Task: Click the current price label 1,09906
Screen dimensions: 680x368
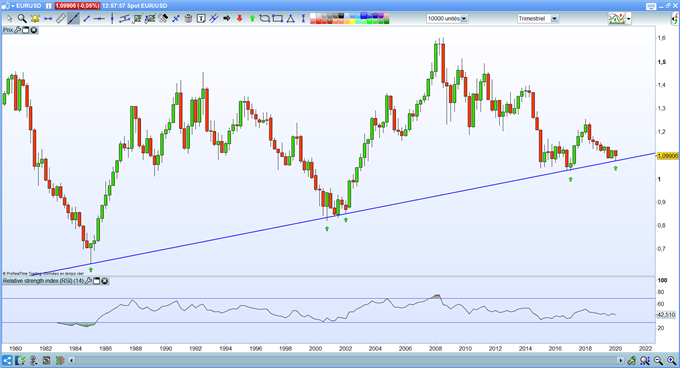Action: pos(667,156)
